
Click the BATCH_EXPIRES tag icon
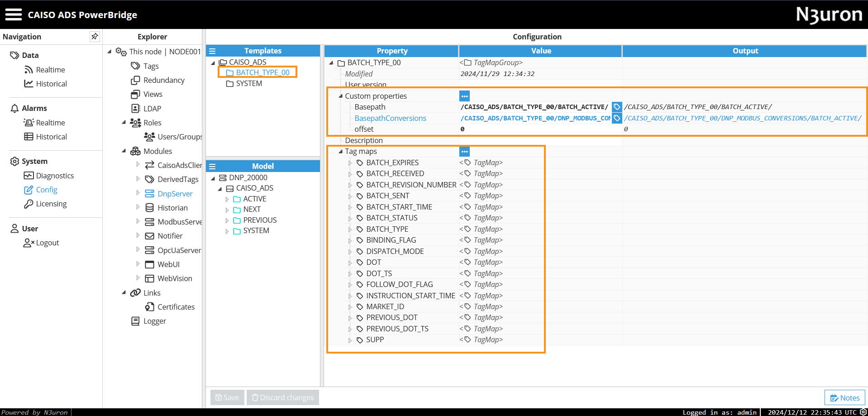[360, 163]
